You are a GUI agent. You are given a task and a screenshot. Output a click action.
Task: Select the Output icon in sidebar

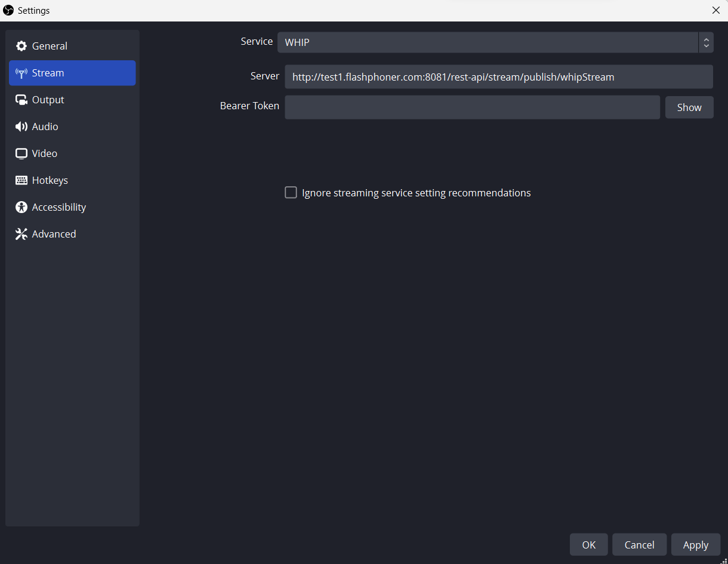point(21,100)
